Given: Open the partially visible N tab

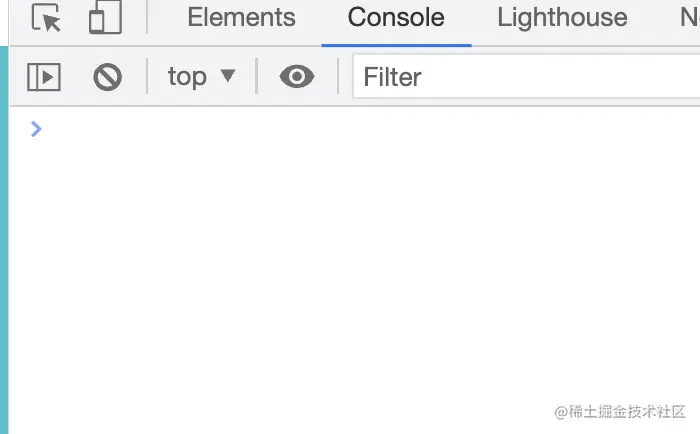Looking at the screenshot, I should pos(690,17).
